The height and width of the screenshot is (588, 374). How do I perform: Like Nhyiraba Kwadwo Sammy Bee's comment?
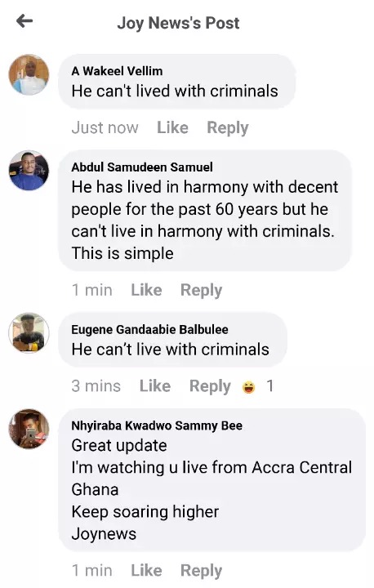coord(146,570)
